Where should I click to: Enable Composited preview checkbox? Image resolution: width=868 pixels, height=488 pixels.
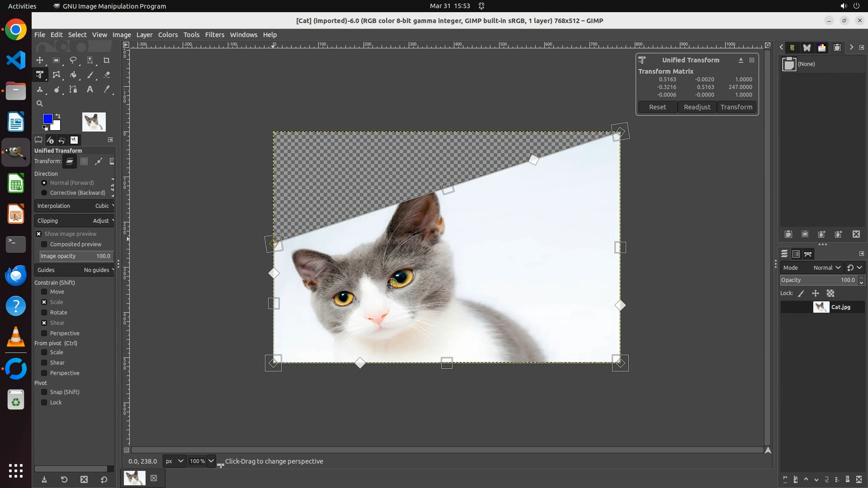coord(44,244)
